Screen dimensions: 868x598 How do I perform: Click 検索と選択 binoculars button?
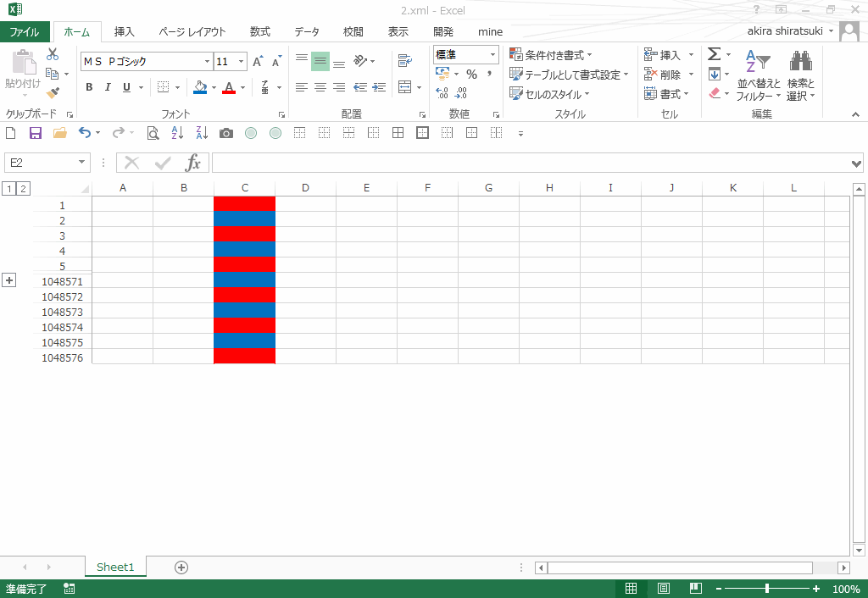pos(801,75)
